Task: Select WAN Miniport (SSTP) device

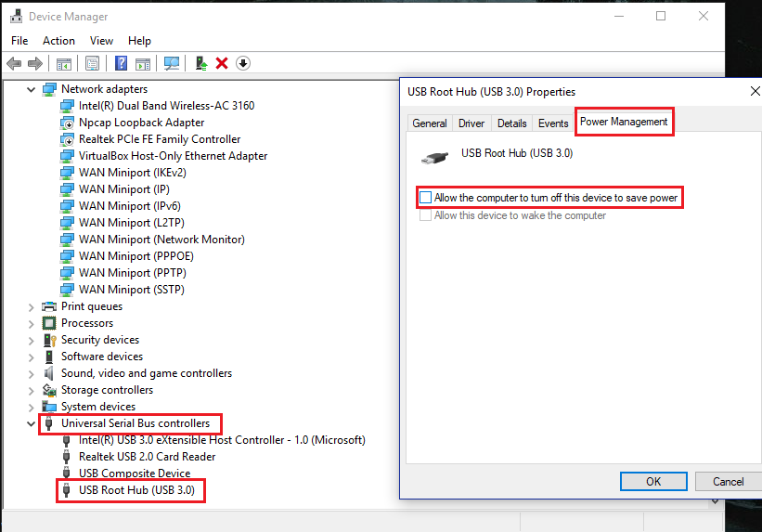Action: [131, 290]
